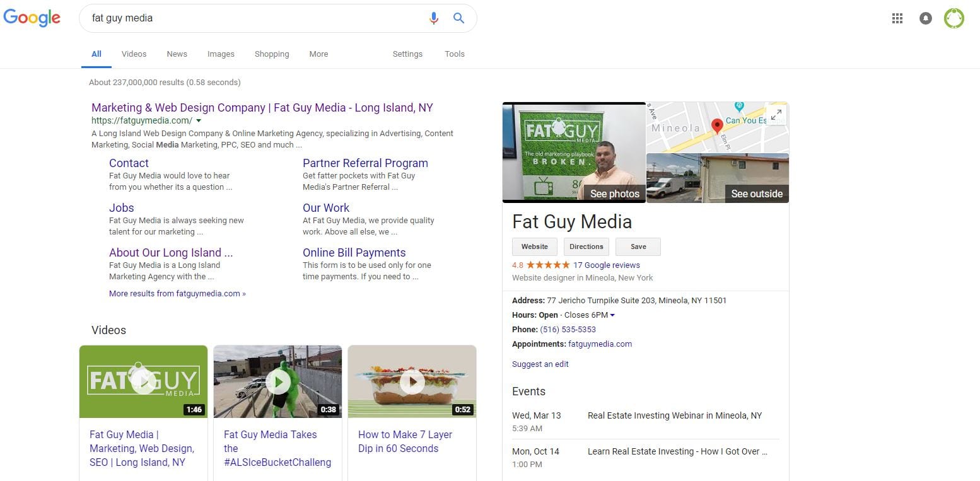Click the magnifying glass search icon
Screen dimensions: 980x481
pos(459,18)
